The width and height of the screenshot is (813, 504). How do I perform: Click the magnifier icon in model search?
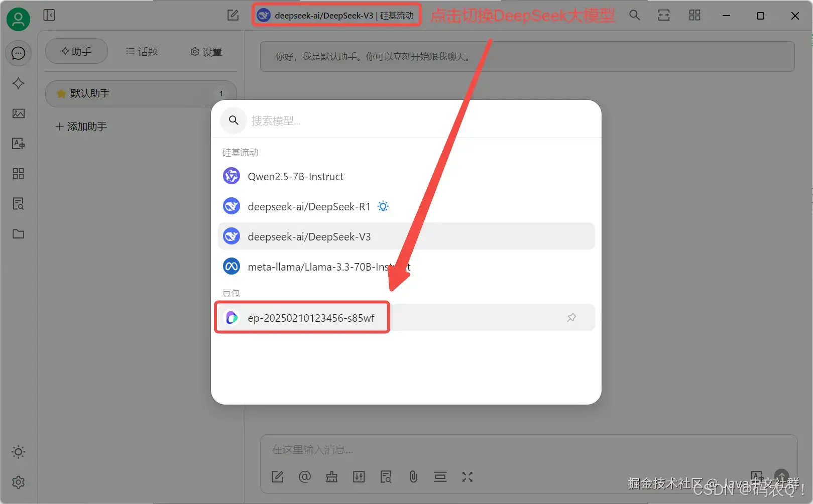(234, 120)
